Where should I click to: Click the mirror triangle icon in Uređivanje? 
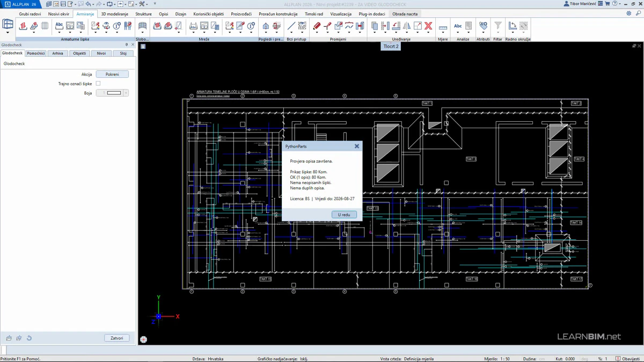(407, 25)
